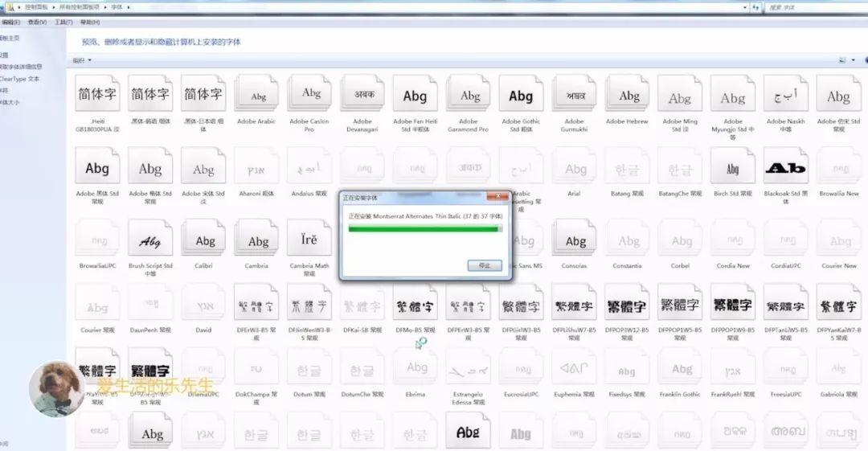
Task: Expand the address bar history dropdown
Action: tap(744, 7)
